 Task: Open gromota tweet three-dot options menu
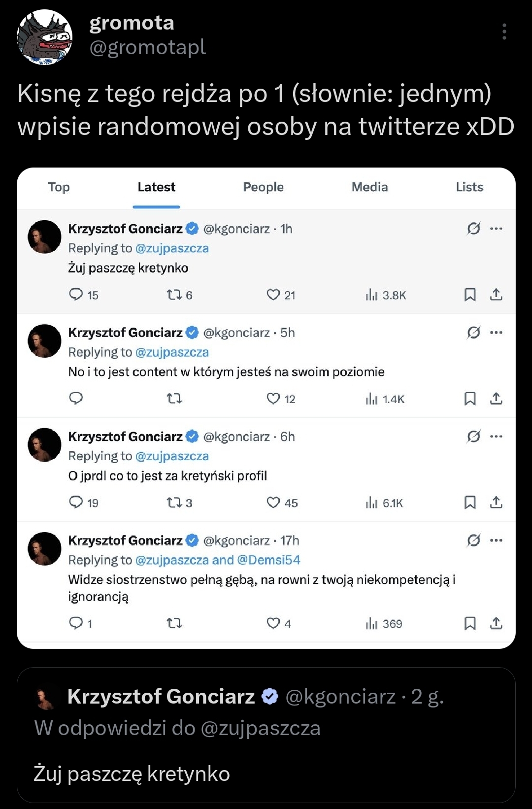[x=504, y=32]
